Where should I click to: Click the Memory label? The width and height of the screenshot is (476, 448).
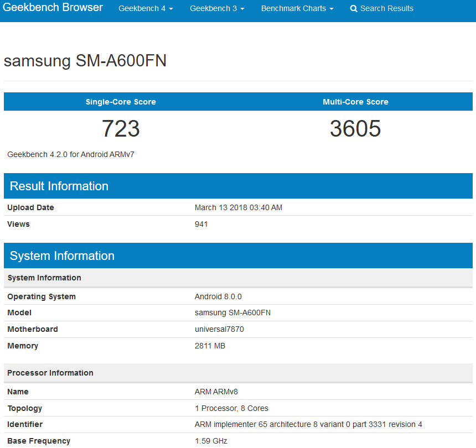point(23,346)
